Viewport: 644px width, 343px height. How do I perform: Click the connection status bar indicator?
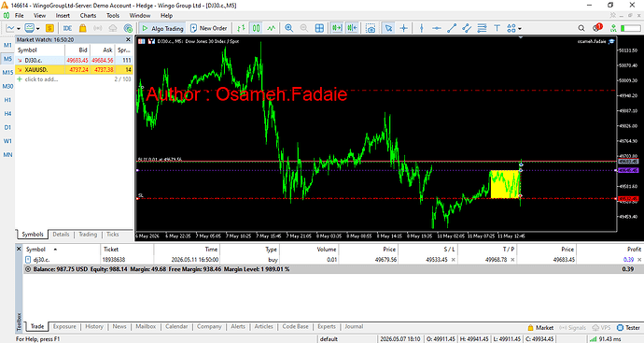click(x=605, y=339)
